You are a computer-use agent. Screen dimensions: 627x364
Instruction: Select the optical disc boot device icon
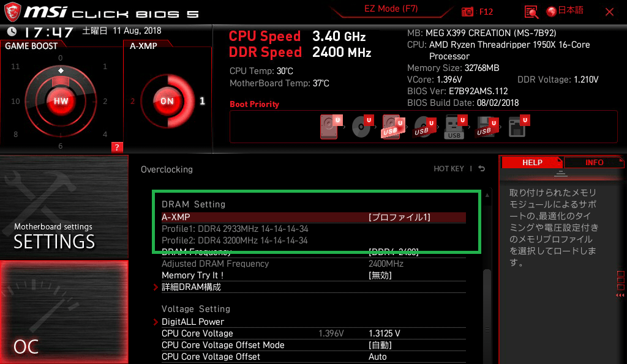(362, 126)
